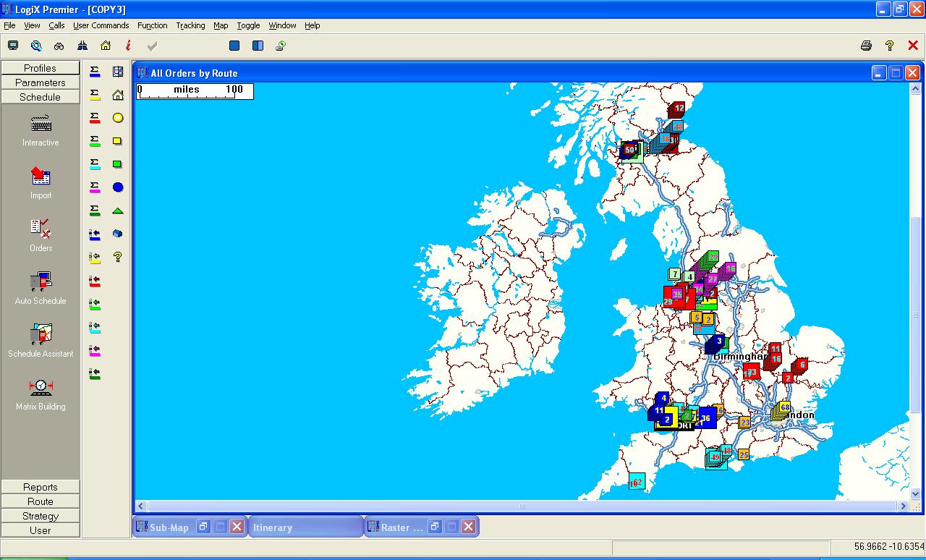This screenshot has height=560, width=926.
Task: Open the Schedule Assistant
Action: [x=41, y=334]
